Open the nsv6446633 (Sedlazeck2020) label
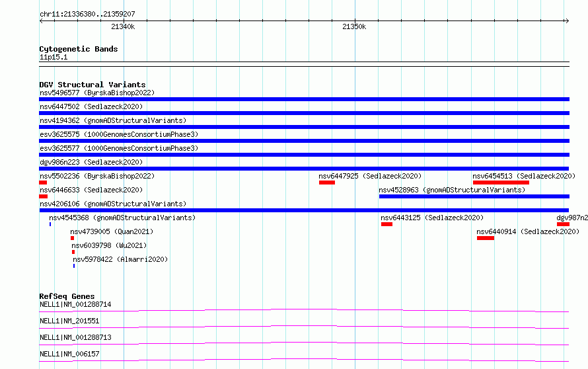The width and height of the screenshot is (588, 369). pyautogui.click(x=91, y=190)
